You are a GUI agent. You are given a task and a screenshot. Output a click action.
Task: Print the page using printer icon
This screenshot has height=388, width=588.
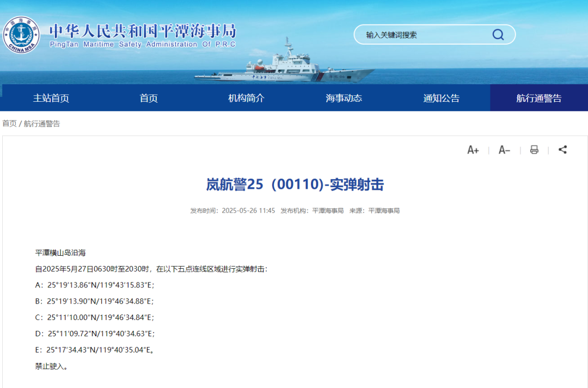pyautogui.click(x=534, y=150)
